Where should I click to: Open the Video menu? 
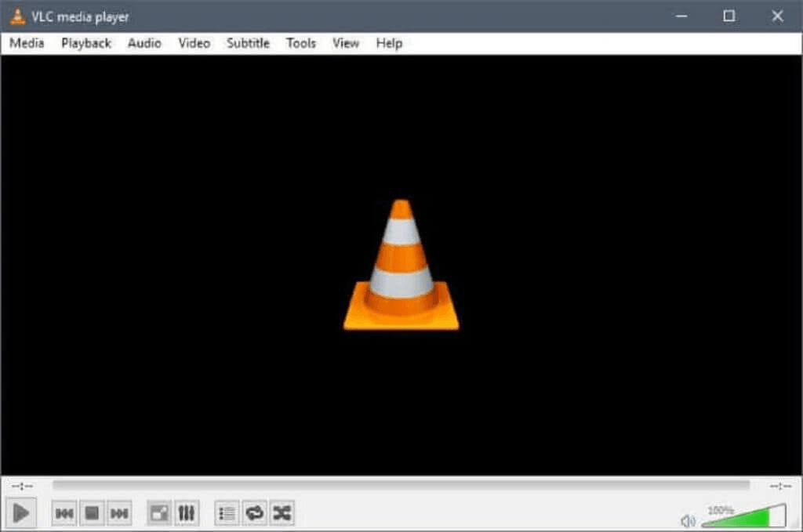click(x=193, y=43)
